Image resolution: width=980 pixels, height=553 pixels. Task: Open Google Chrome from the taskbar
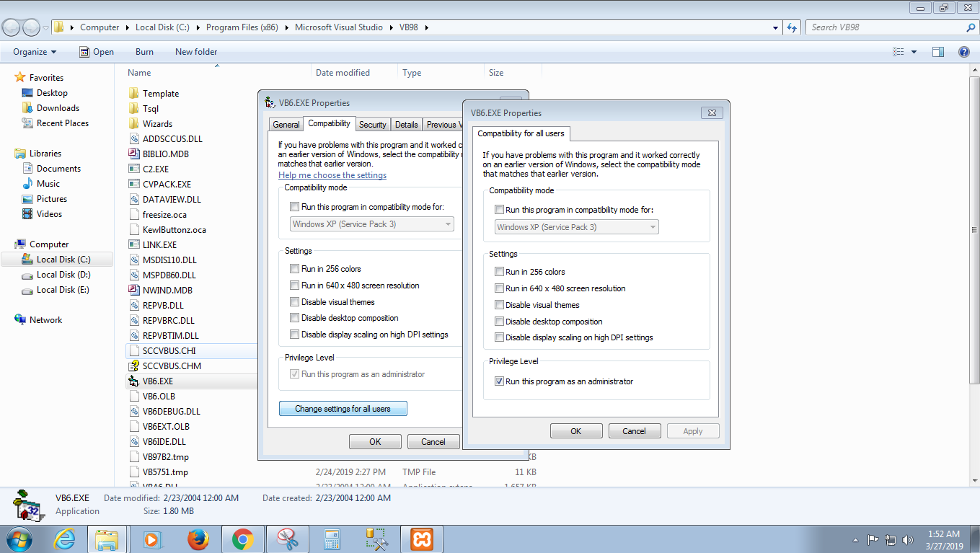(242, 539)
